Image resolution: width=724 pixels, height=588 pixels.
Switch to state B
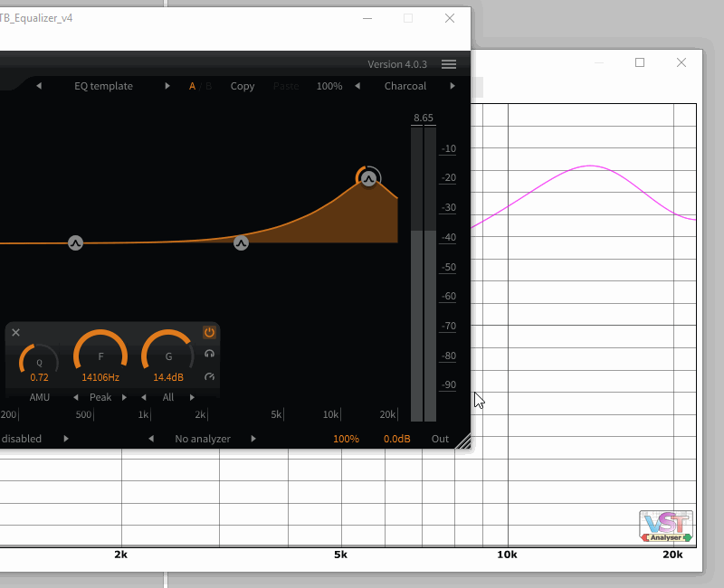[x=208, y=86]
